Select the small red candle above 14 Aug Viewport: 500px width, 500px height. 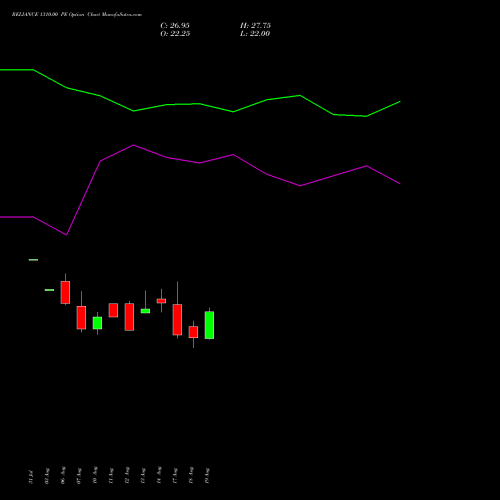coord(161,301)
